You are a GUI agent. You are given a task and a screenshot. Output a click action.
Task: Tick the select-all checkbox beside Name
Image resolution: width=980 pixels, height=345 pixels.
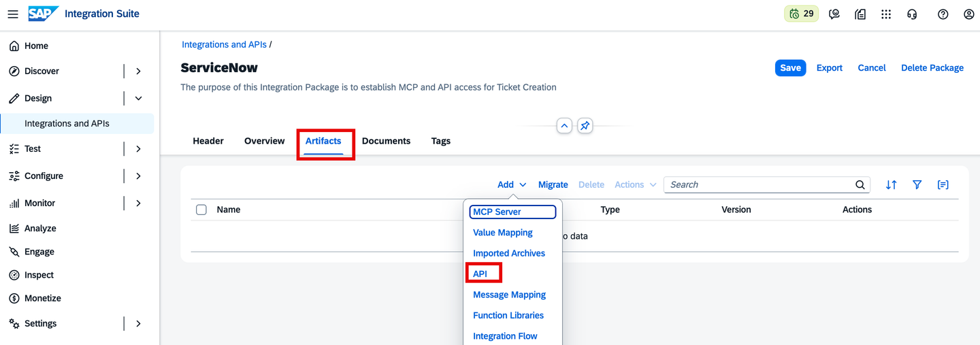pos(201,210)
